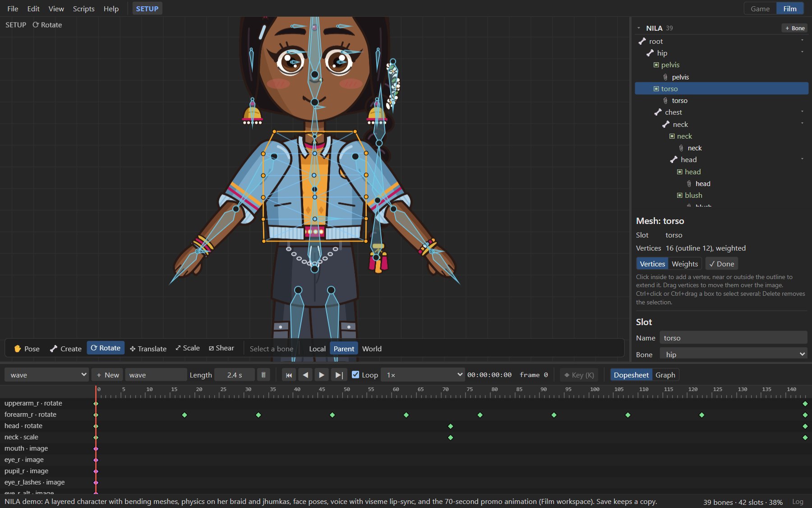This screenshot has width=812, height=508.
Task: Switch axes to Local
Action: pyautogui.click(x=317, y=349)
